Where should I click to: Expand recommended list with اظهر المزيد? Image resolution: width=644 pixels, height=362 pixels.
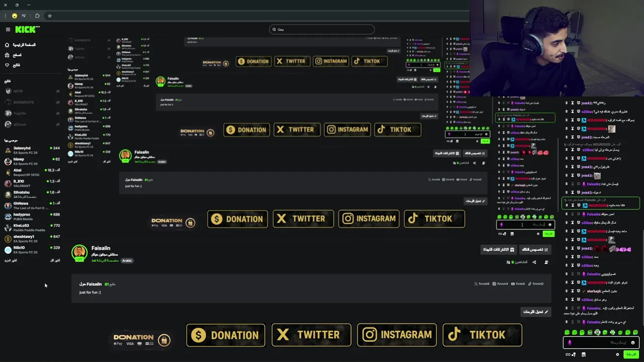(x=11, y=260)
